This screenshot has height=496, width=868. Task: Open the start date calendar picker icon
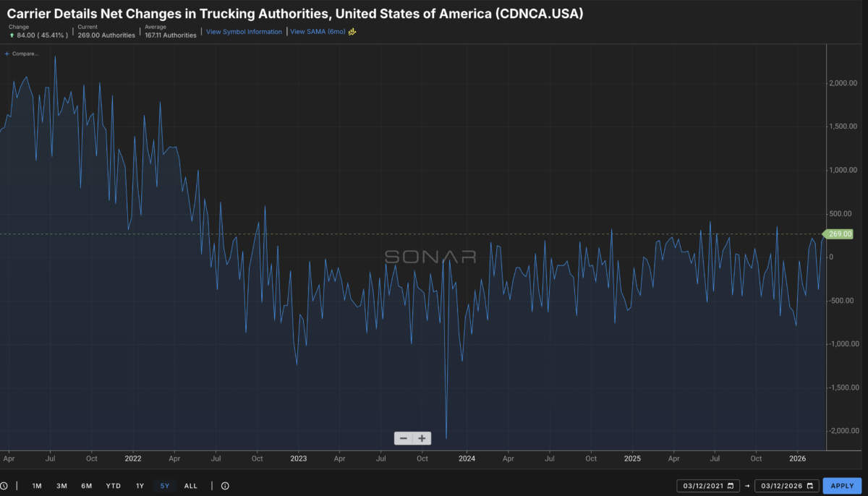pos(731,486)
